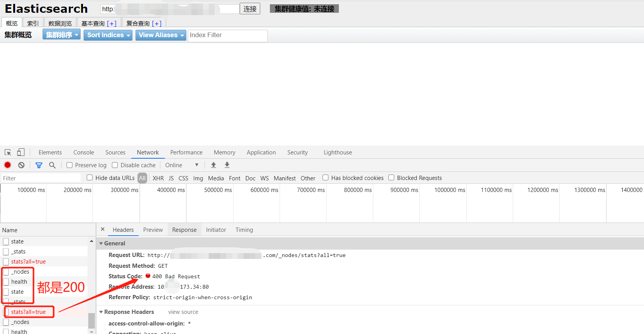This screenshot has width=644, height=334.
Task: Filter requests by Font type
Action: (235, 178)
